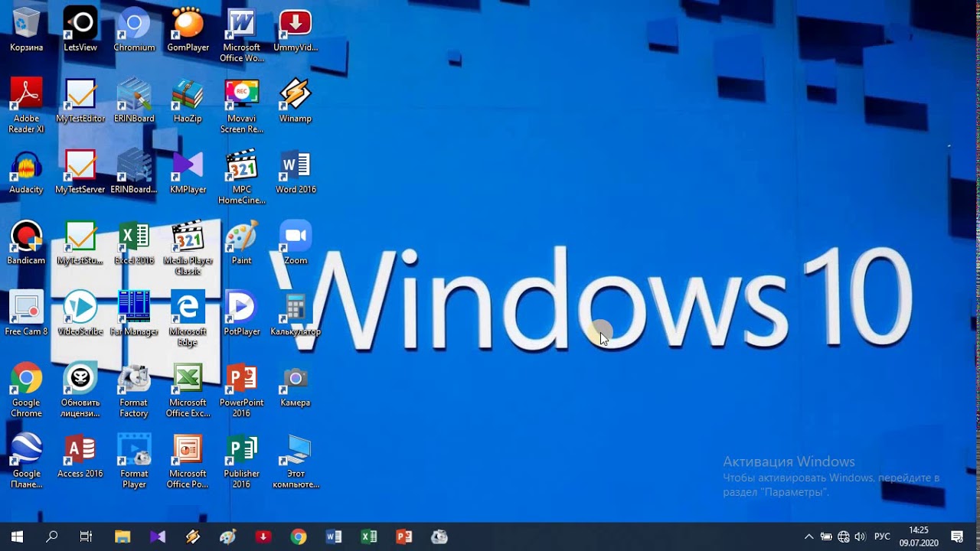Click the battery power tray icon
Viewport: 980px width, 551px height.
point(826,536)
